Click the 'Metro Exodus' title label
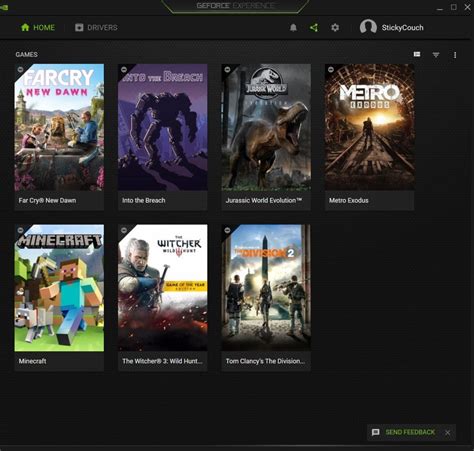 click(349, 200)
